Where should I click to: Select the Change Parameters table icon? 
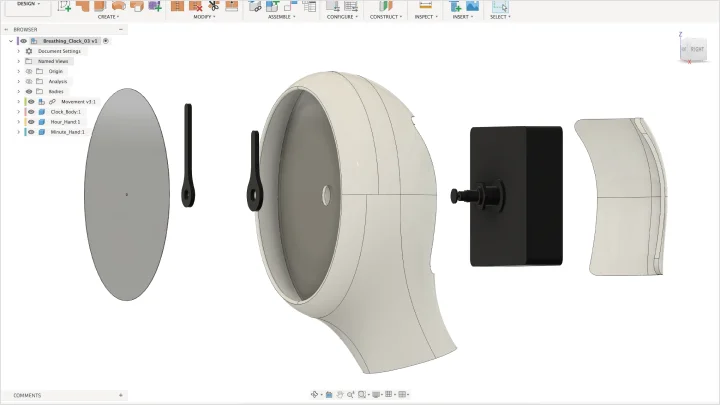tap(309, 6)
